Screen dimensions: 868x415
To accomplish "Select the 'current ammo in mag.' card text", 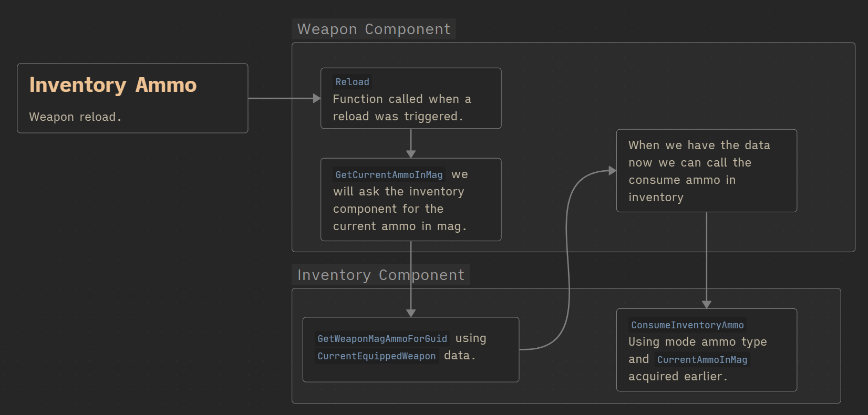I will click(399, 226).
